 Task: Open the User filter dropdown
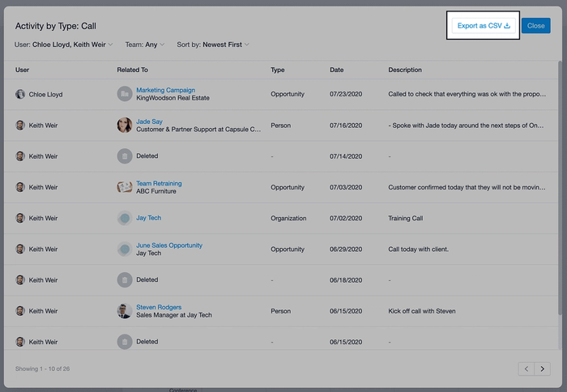[64, 45]
